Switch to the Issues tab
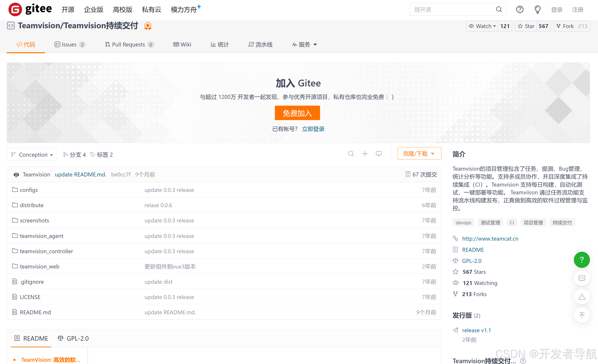Viewport: 598px width, 364px height. [69, 44]
